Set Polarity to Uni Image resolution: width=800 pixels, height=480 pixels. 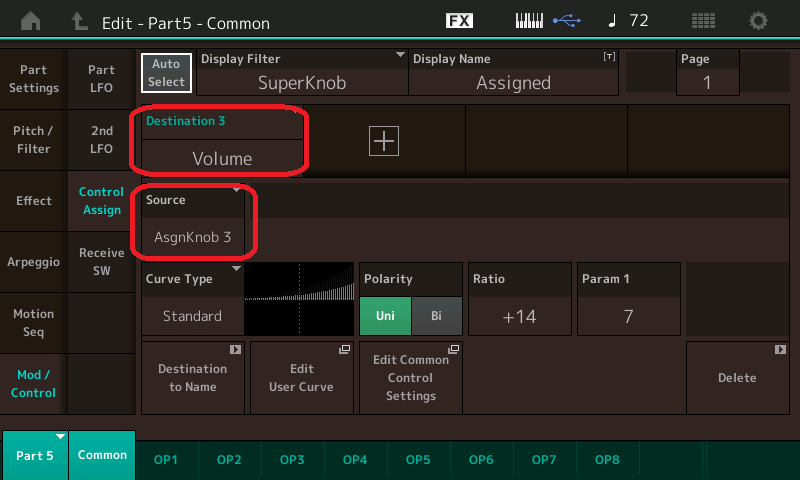[x=385, y=316]
